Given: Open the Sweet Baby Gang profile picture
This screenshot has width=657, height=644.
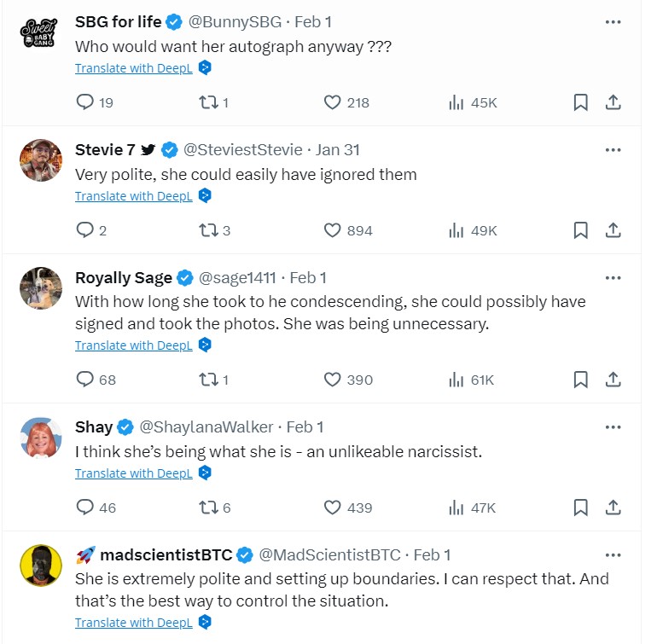Looking at the screenshot, I should point(41,32).
